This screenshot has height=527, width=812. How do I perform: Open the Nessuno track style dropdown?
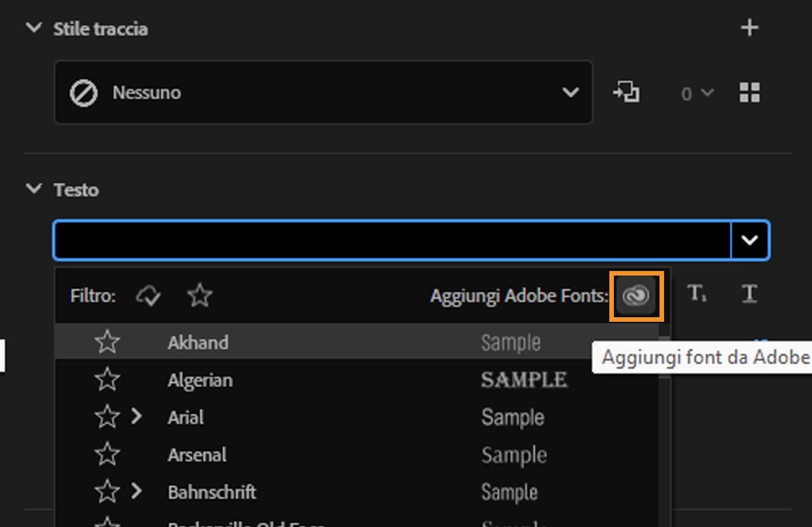point(323,93)
